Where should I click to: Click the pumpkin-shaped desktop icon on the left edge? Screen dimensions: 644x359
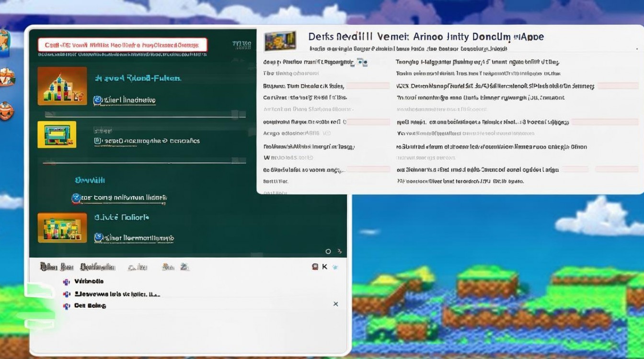pyautogui.click(x=6, y=111)
